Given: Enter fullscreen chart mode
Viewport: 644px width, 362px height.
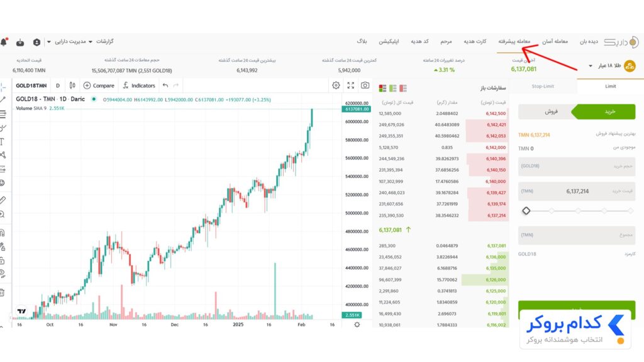Looking at the screenshot, I should coord(350,85).
